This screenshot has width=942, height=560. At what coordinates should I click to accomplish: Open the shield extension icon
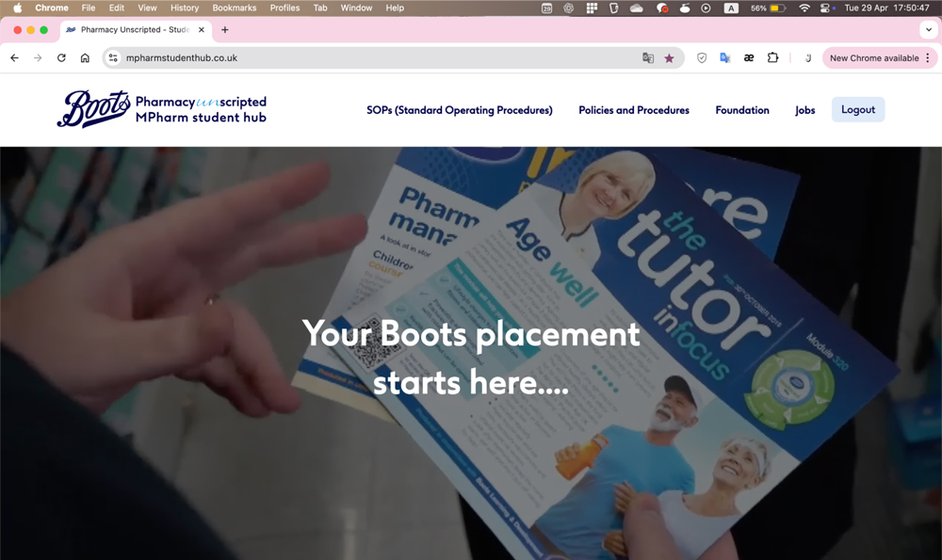point(702,58)
